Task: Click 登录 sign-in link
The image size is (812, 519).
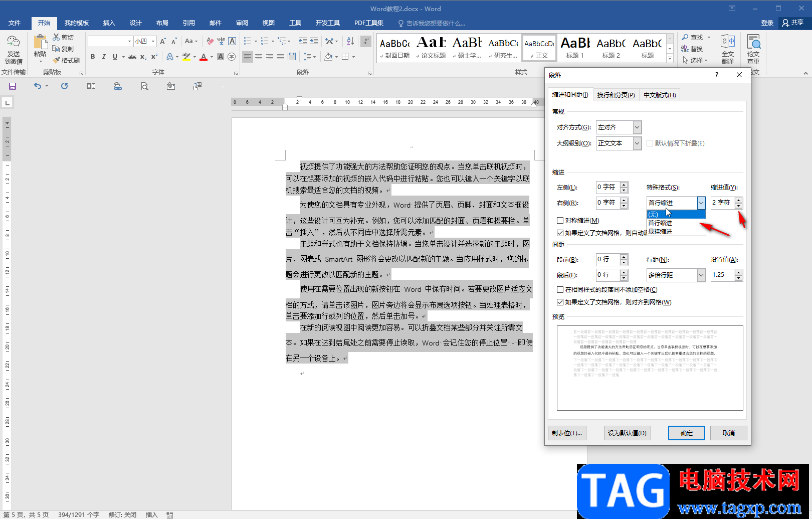Action: point(767,23)
